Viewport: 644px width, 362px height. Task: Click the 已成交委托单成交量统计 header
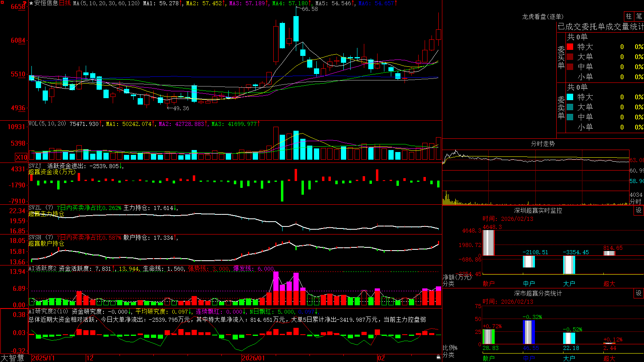pos(601,27)
